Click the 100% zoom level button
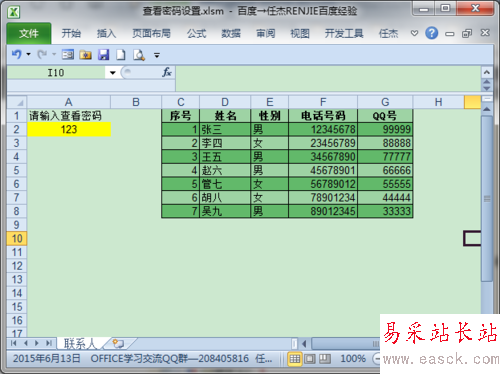The image size is (500, 374). click(x=353, y=359)
